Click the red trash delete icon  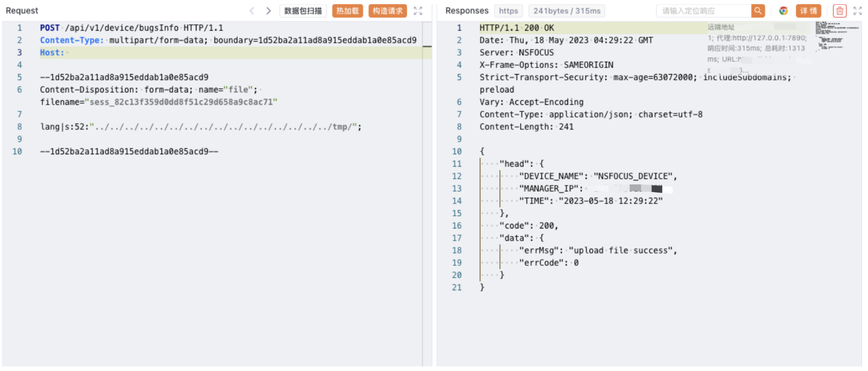pos(840,11)
